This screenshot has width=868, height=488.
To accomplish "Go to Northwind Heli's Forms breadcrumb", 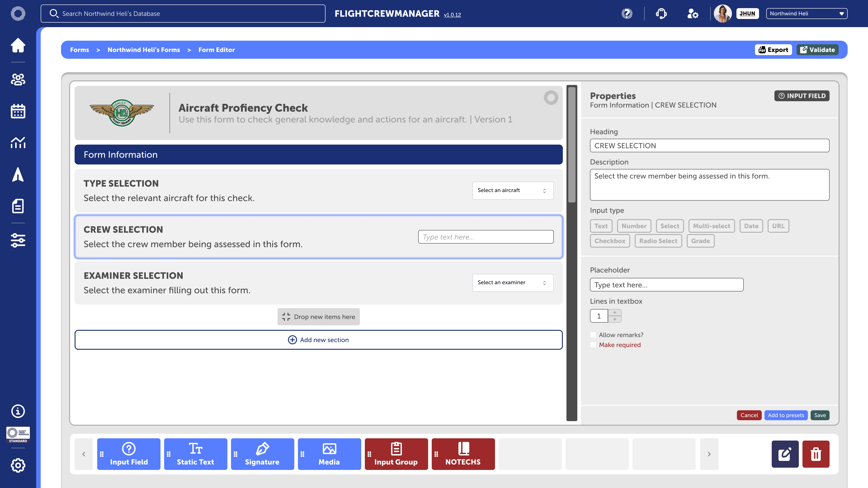I will (x=144, y=50).
